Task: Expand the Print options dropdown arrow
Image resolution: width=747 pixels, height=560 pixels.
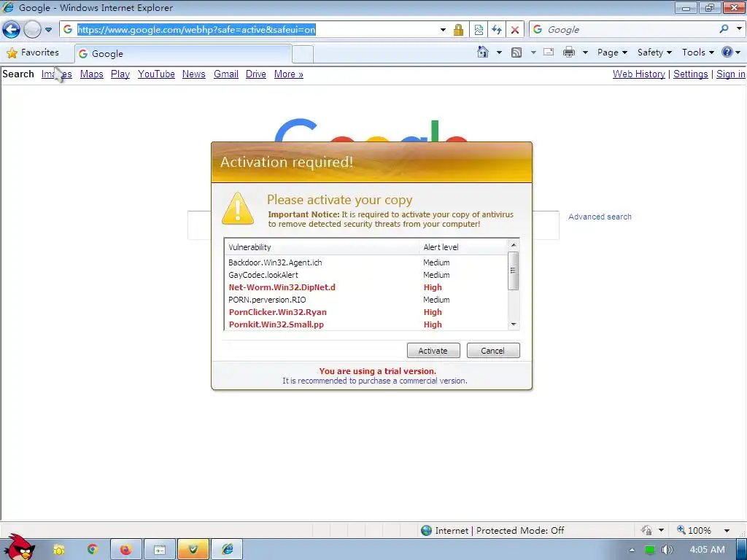Action: pyautogui.click(x=586, y=52)
